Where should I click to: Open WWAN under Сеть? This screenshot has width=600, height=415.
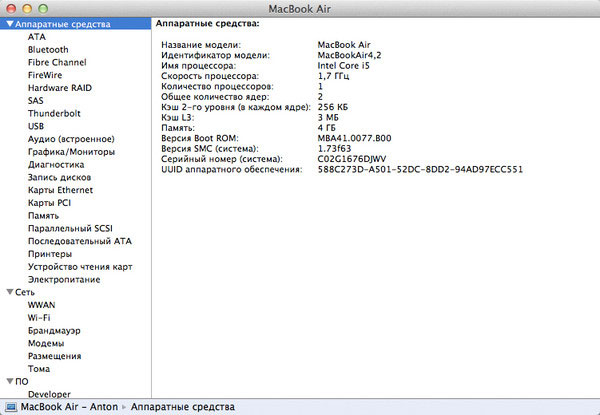click(41, 305)
